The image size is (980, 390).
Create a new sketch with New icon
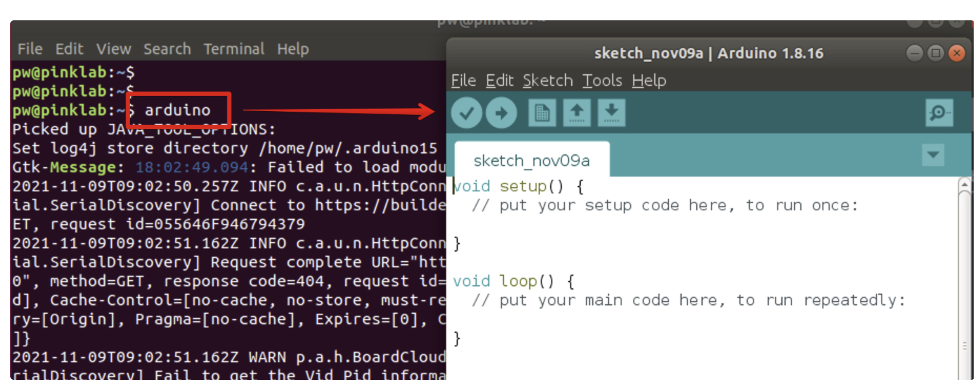pos(541,113)
